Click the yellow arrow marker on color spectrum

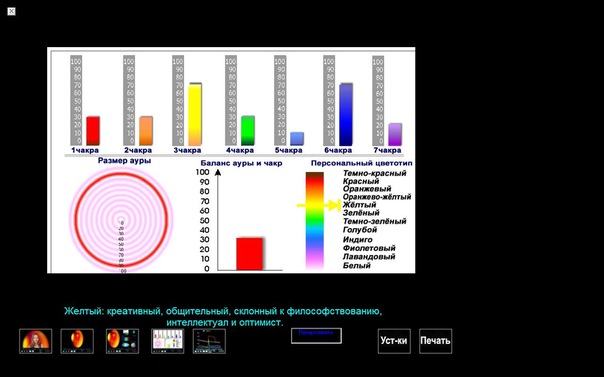point(319,205)
